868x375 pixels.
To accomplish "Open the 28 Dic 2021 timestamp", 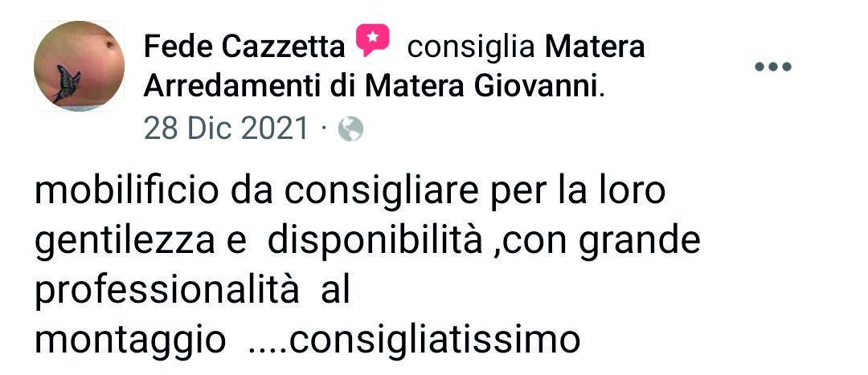I will 226,129.
